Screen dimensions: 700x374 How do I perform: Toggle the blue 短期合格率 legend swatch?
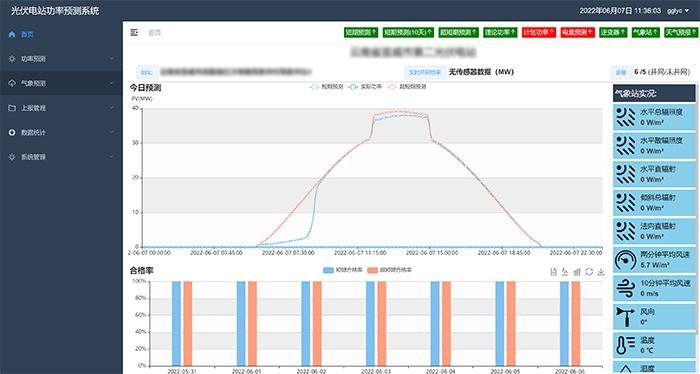click(x=328, y=270)
